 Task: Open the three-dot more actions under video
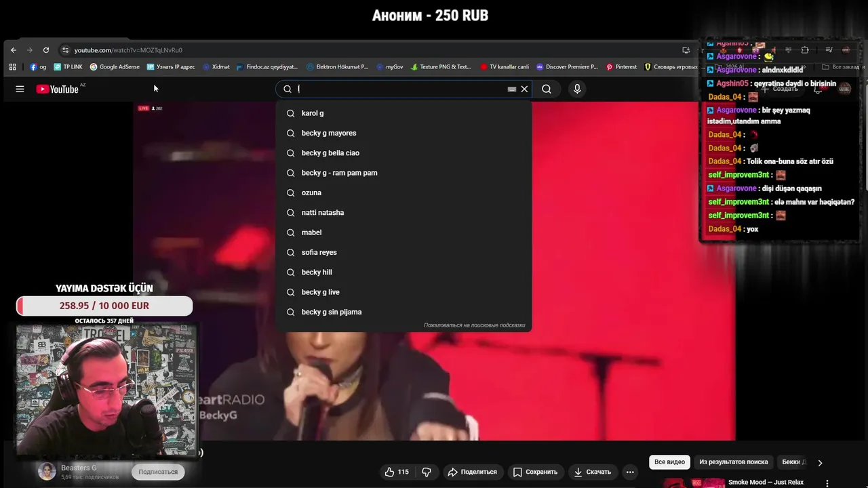[x=630, y=472]
